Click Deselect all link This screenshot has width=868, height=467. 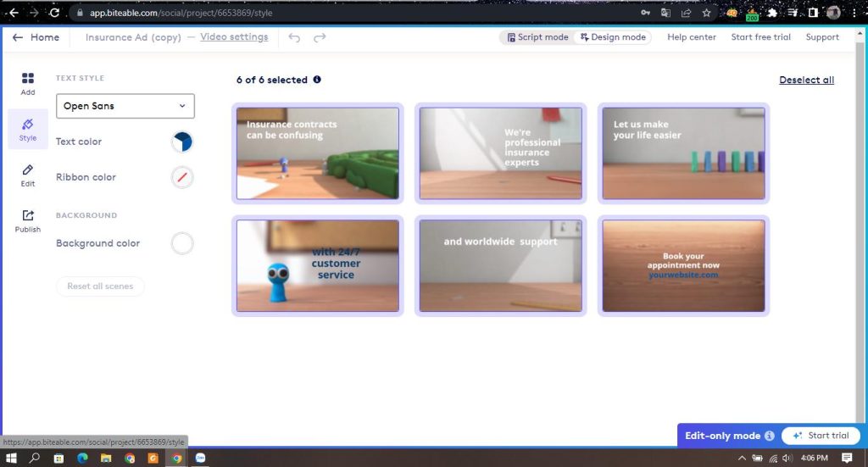807,80
